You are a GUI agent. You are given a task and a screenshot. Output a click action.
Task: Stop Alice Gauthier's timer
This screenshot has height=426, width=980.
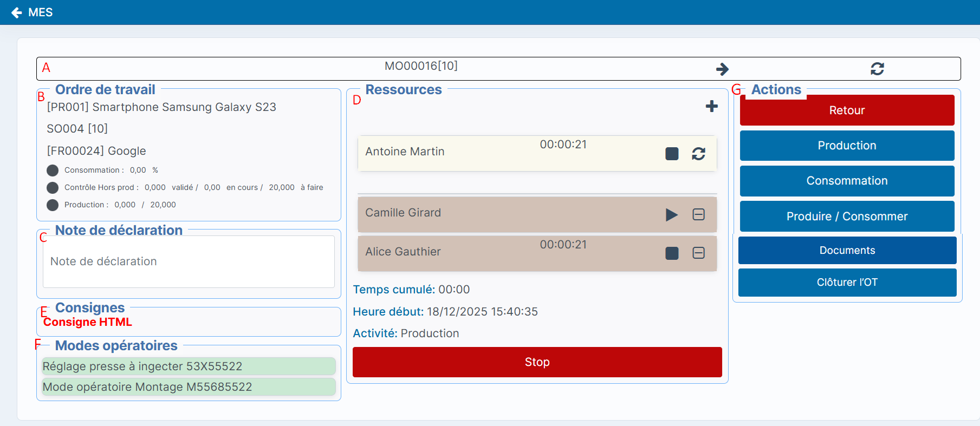pyautogui.click(x=672, y=253)
